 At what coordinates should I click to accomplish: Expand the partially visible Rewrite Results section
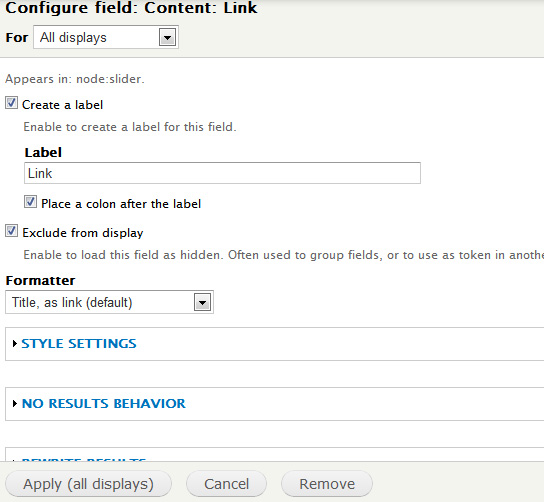coord(84,460)
